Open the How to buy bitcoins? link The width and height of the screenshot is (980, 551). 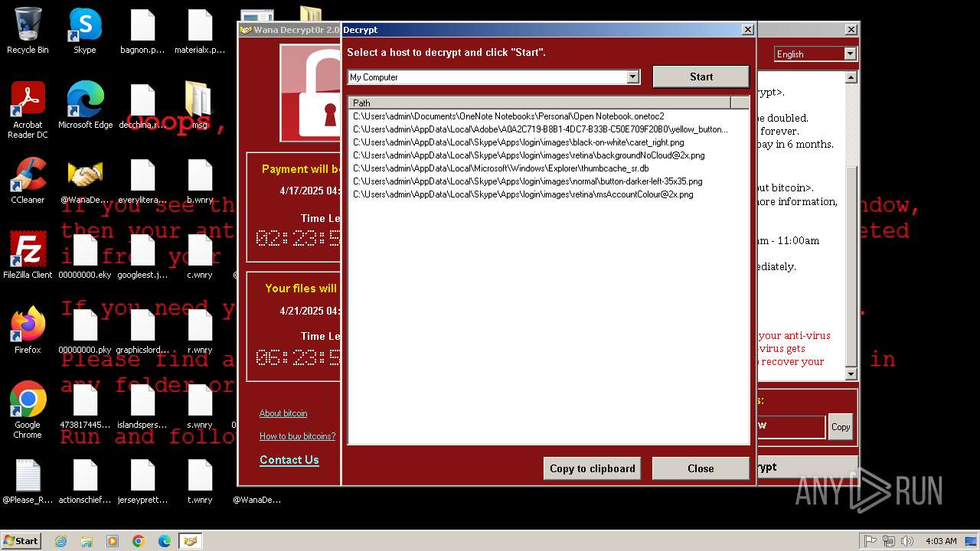tap(297, 436)
